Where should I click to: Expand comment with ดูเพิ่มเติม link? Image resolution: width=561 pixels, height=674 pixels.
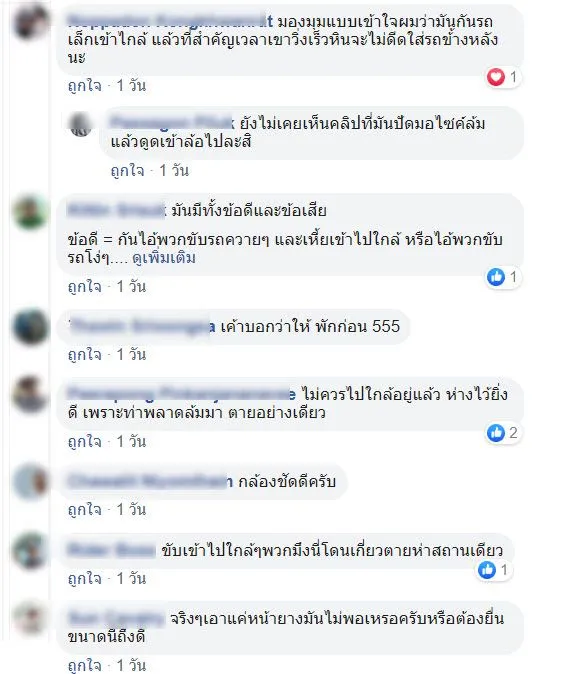[x=164, y=258]
